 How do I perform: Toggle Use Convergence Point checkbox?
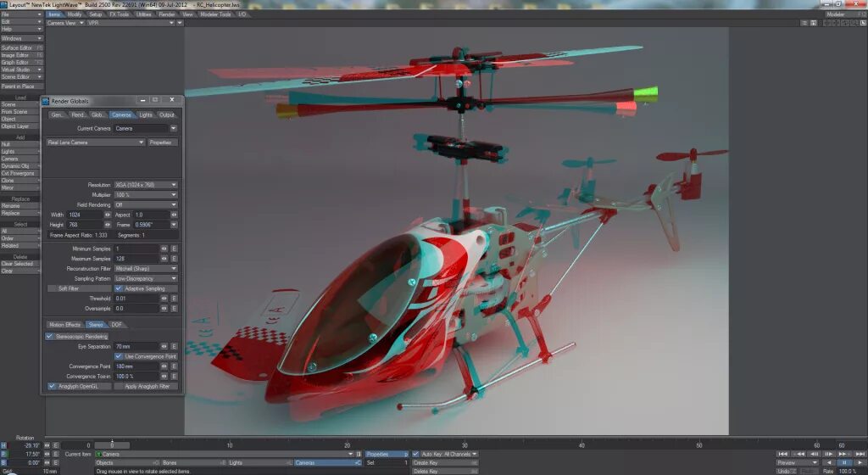pos(119,356)
